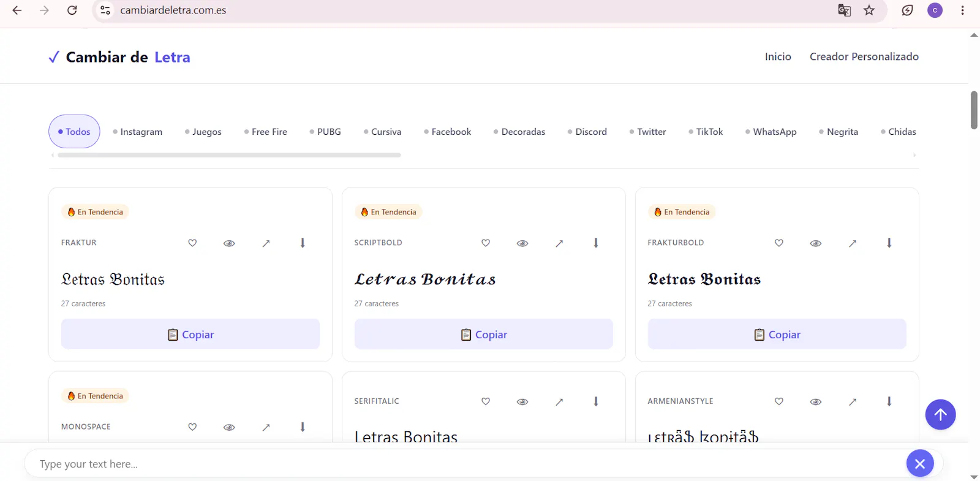Share the FRAKTUR style via the arrow icon
Viewport: 980px width, 481px height.
pos(266,243)
